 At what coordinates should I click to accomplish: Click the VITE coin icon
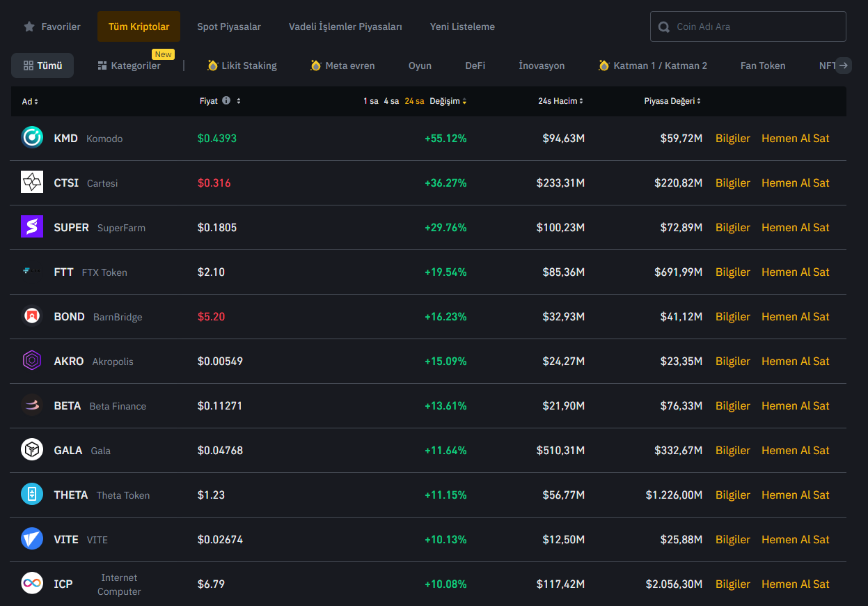click(x=32, y=539)
